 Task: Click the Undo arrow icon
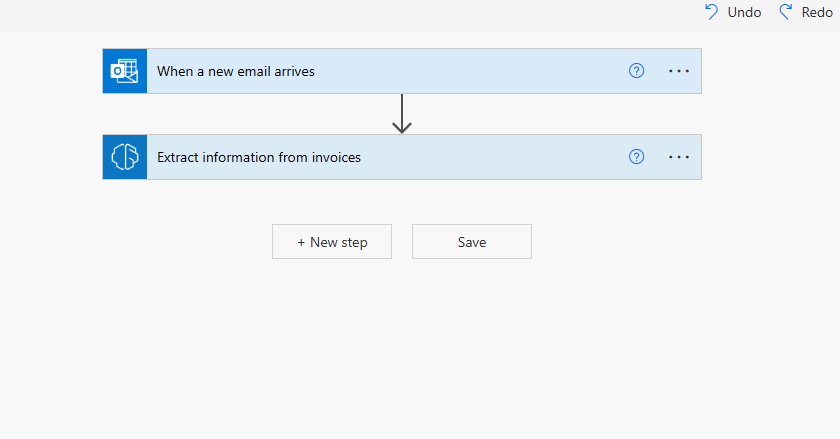point(711,12)
